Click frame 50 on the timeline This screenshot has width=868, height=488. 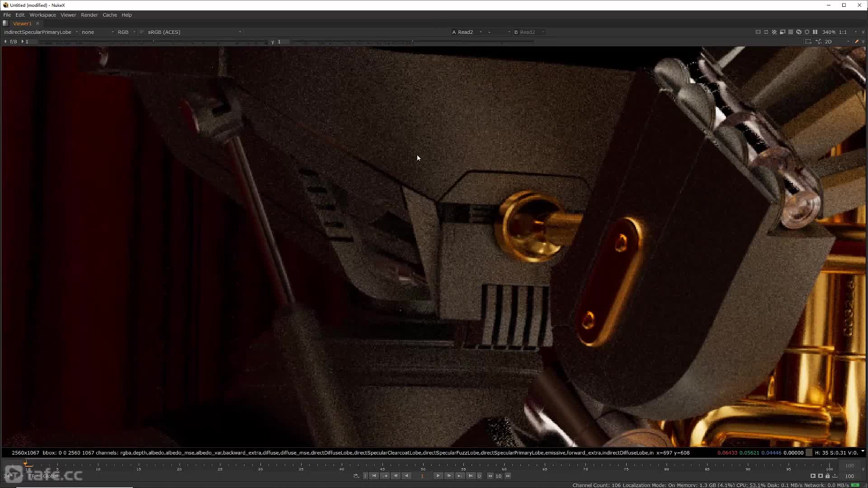point(423,467)
